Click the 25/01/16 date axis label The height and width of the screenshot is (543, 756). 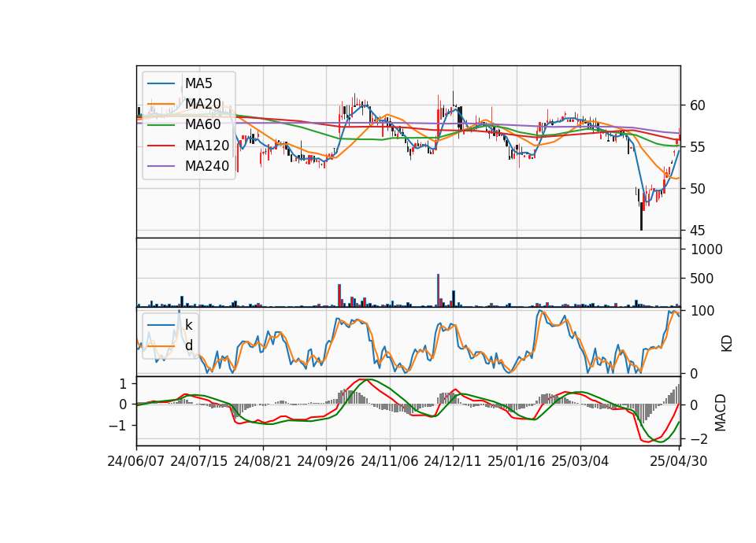pos(517,461)
